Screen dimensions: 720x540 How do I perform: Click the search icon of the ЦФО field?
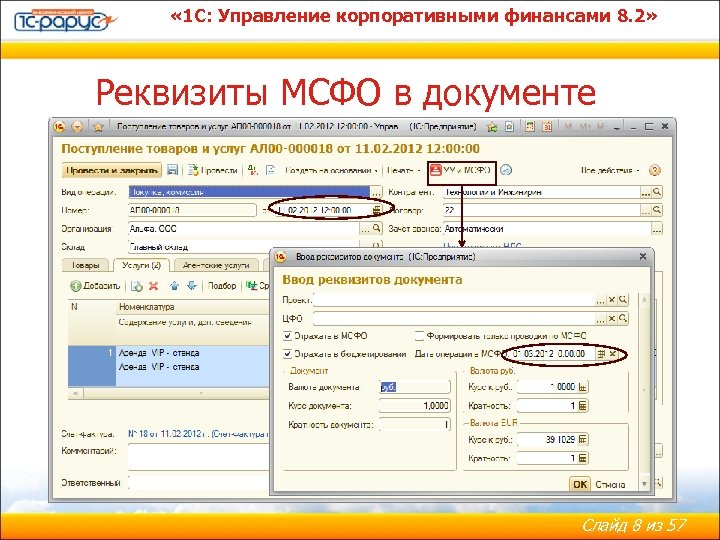coord(623,318)
